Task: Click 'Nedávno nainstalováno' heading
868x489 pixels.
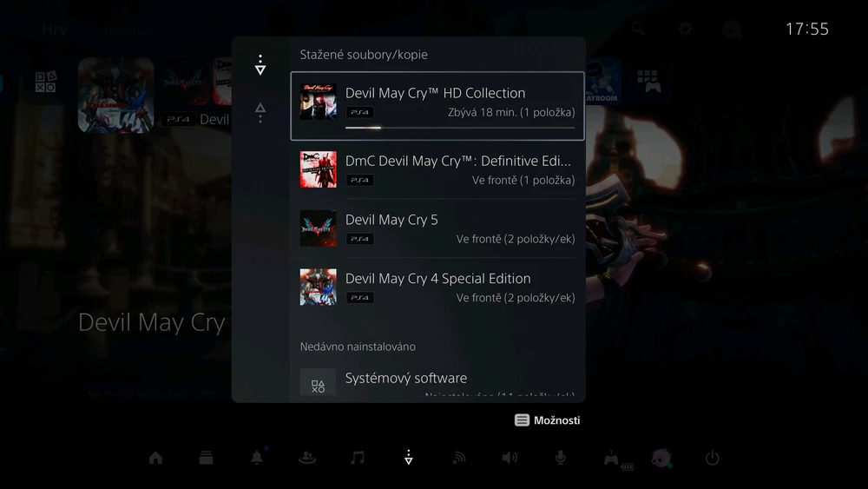Action: click(358, 347)
